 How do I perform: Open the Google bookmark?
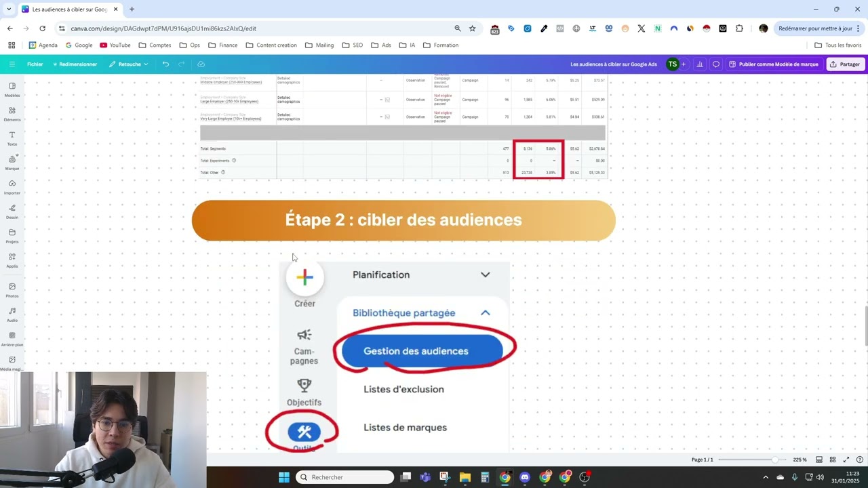click(79, 45)
